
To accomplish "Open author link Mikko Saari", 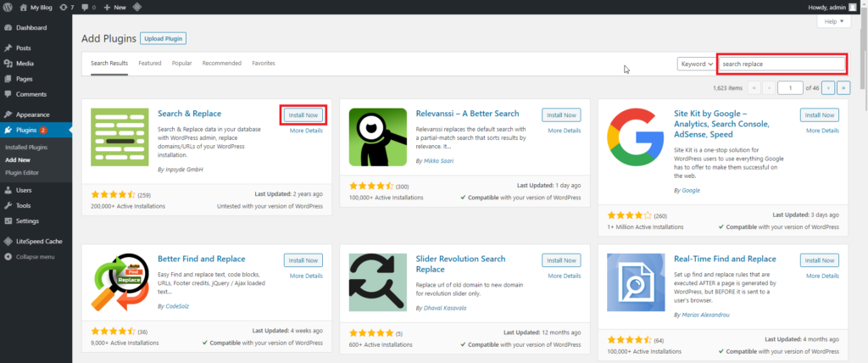I will [437, 160].
